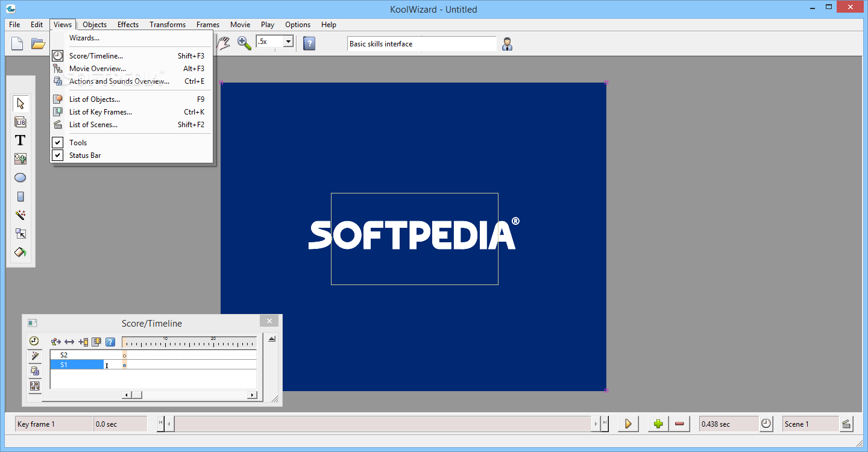Select the arrow selection tool

20,103
